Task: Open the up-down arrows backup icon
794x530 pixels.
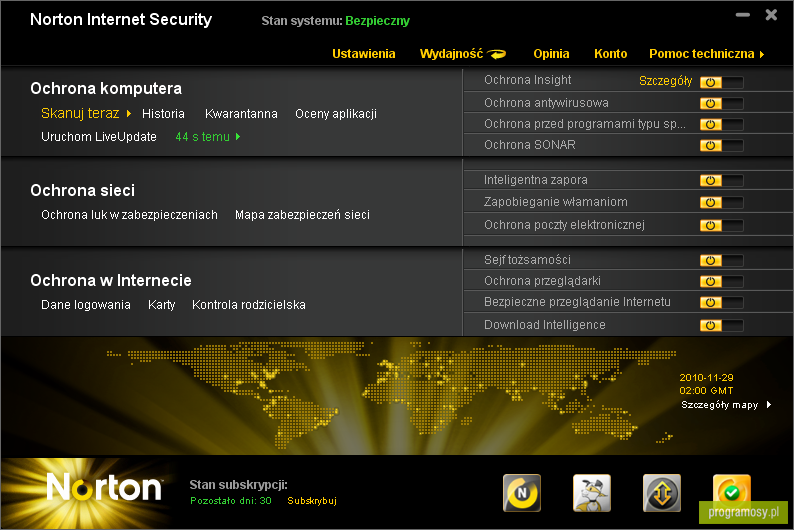Action: [661, 493]
